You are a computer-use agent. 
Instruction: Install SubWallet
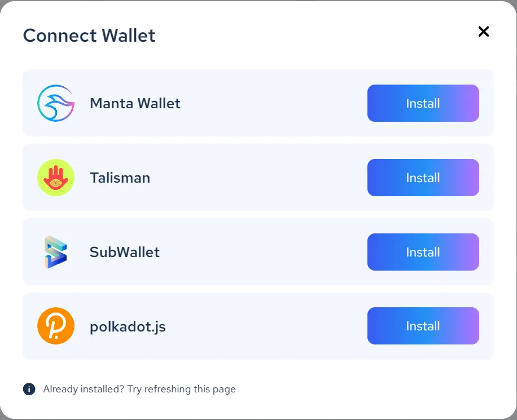coord(423,252)
